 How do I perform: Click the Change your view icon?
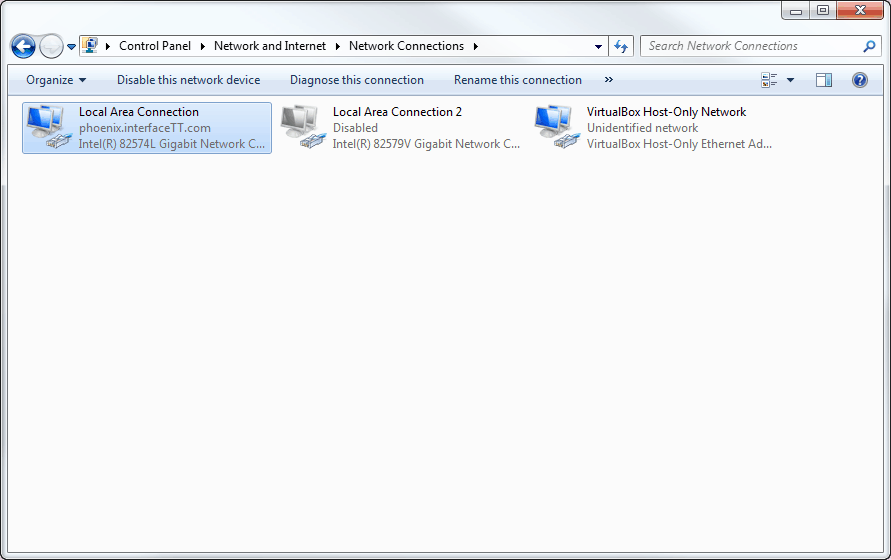769,80
